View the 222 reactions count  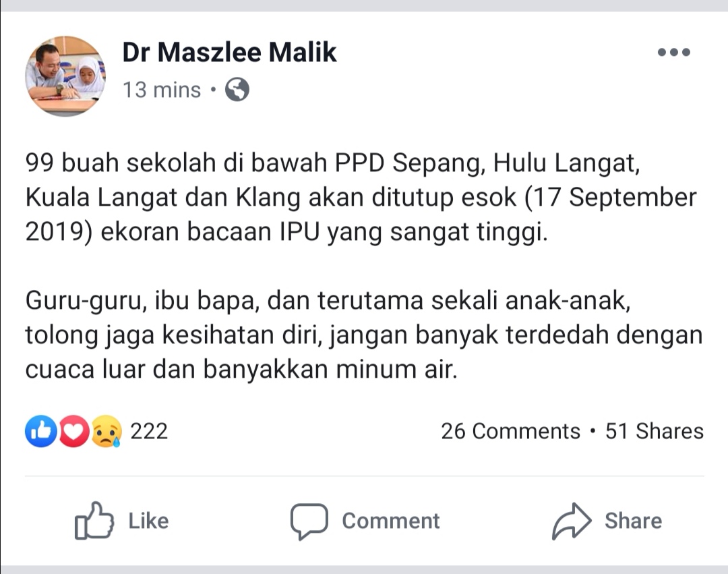[149, 431]
